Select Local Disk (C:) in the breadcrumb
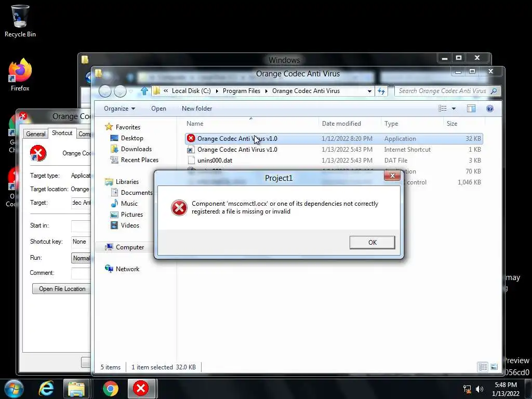 191,91
